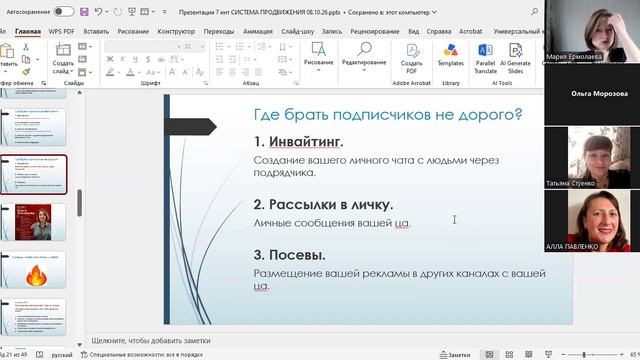Switch to the Переходы tab

[219, 31]
